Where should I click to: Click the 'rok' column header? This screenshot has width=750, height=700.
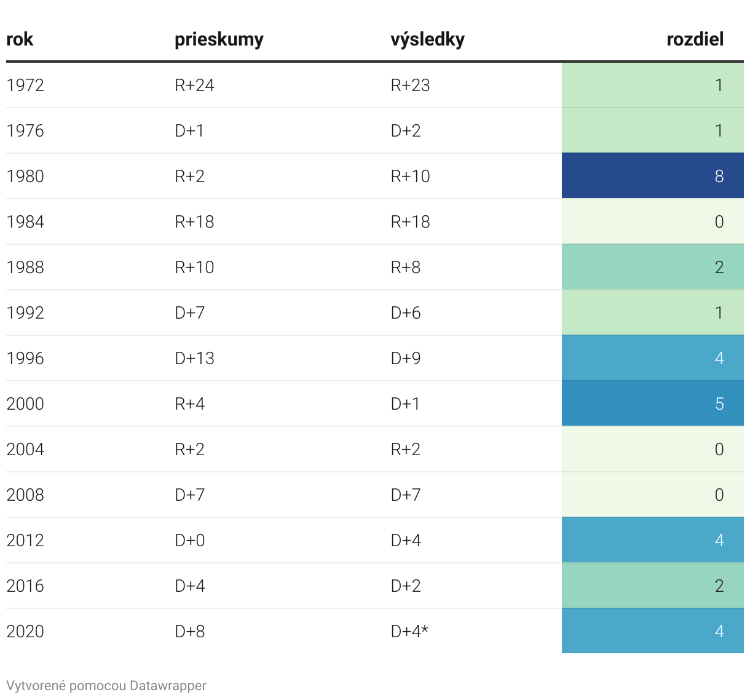pos(20,39)
